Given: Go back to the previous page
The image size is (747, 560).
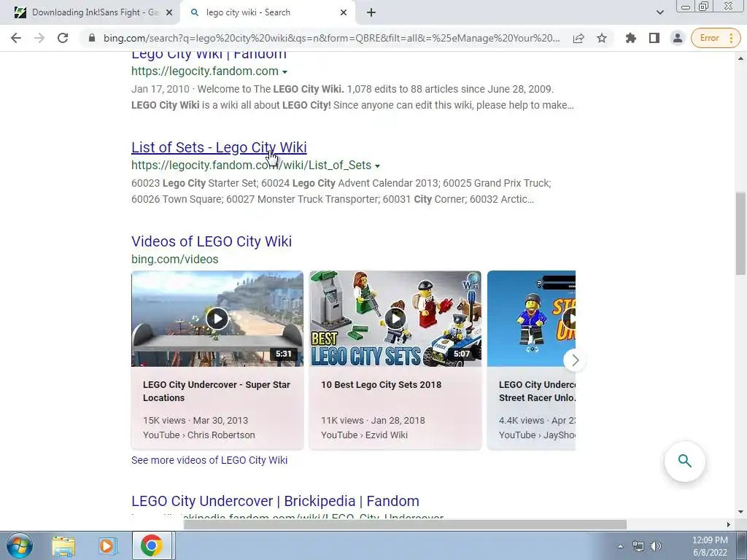Looking at the screenshot, I should (x=16, y=38).
